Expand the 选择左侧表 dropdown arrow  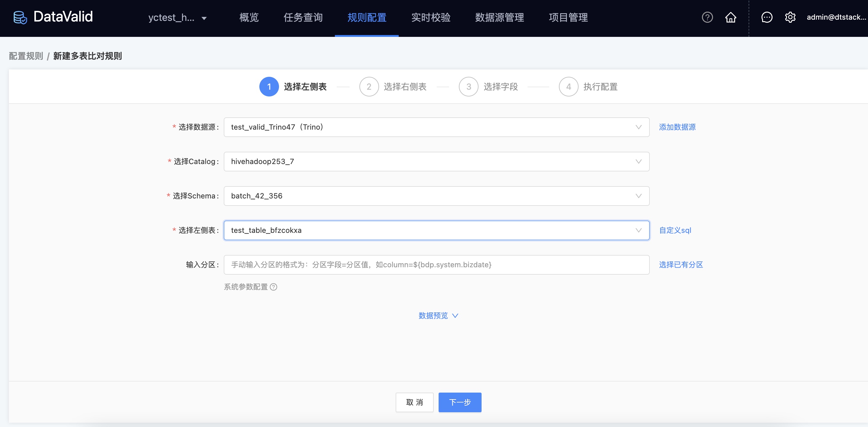(638, 230)
